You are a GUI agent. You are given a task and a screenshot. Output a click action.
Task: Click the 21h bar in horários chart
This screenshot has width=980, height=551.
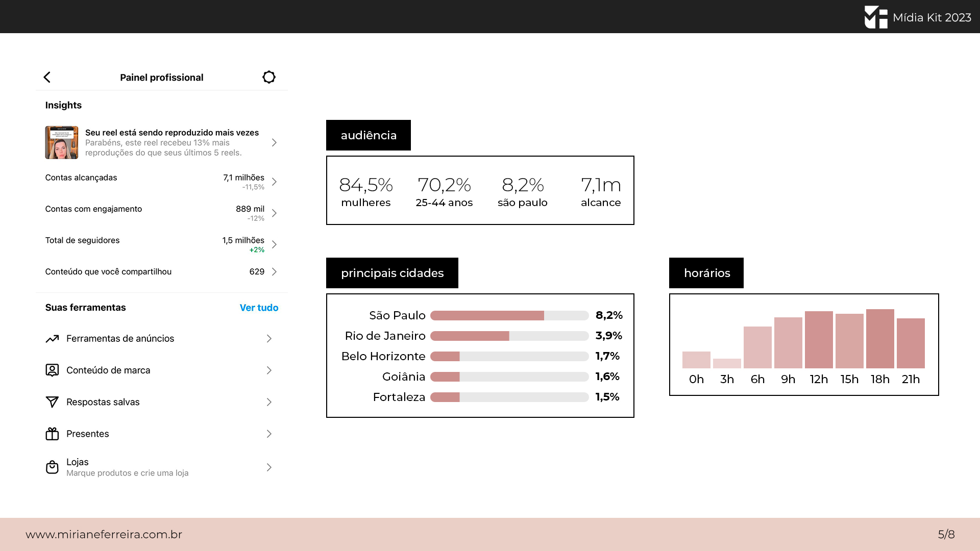pos(911,343)
